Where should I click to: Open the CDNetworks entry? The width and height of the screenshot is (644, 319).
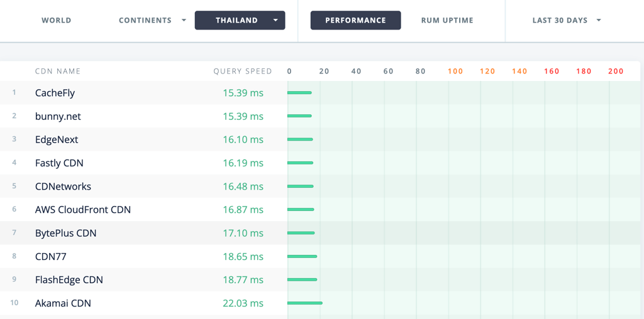pyautogui.click(x=64, y=187)
